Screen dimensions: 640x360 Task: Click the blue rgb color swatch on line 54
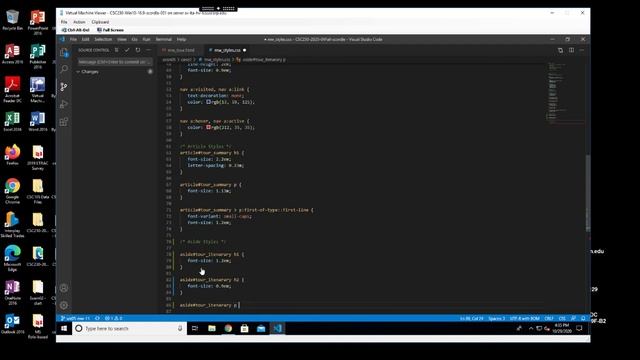tap(209, 102)
